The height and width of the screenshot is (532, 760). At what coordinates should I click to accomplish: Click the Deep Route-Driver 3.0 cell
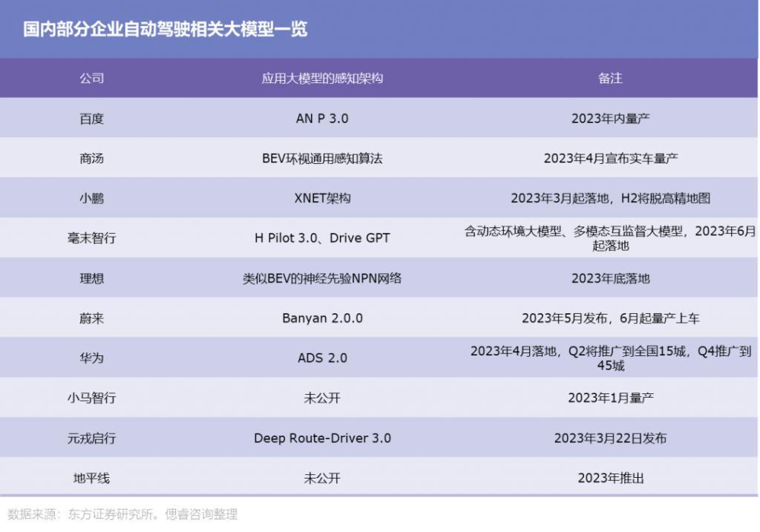point(322,438)
